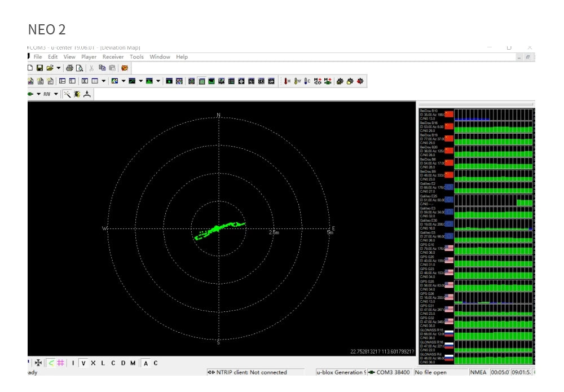Image resolution: width=564 pixels, height=392 pixels.
Task: Click the GPS G16 signal strength bar
Action: pos(493,249)
